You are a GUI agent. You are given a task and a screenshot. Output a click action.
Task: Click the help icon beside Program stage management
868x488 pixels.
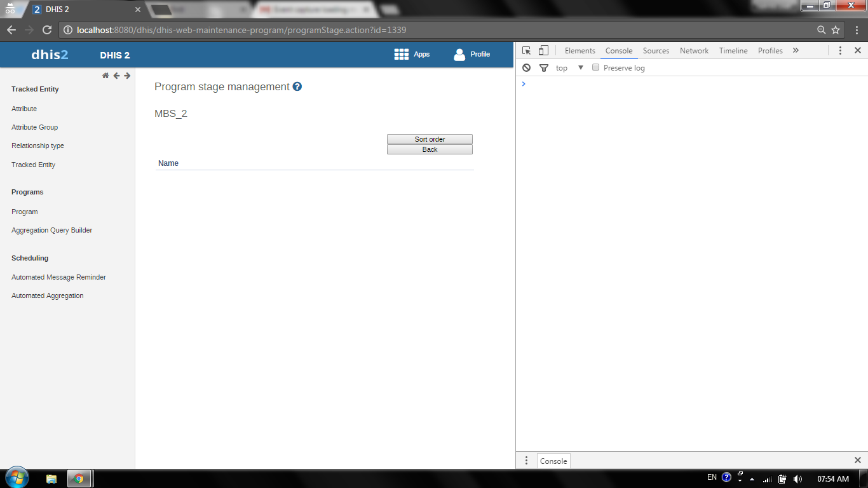click(x=297, y=86)
